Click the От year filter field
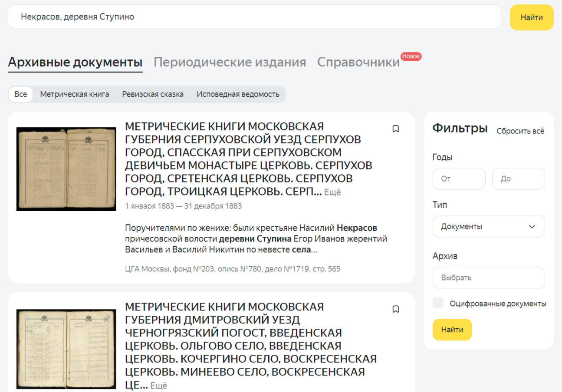Viewport: 562px width, 392px height. pyautogui.click(x=459, y=179)
